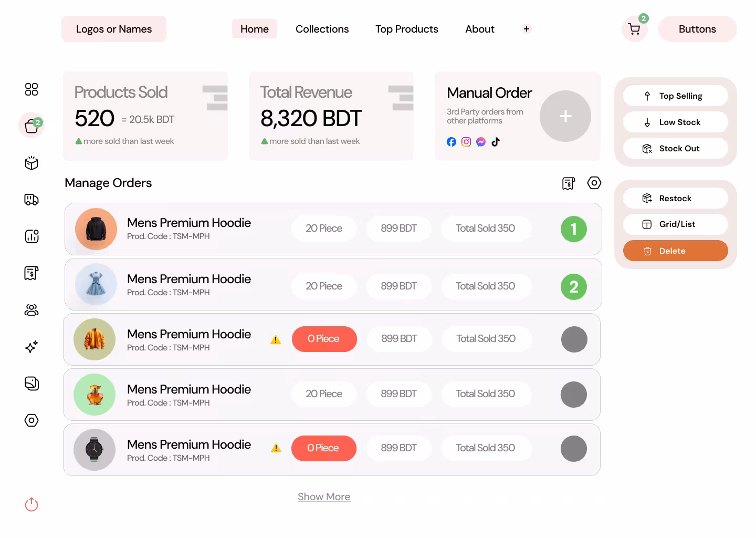756x538 pixels.
Task: Deselect the first hoodie row marked 1
Action: coord(573,229)
